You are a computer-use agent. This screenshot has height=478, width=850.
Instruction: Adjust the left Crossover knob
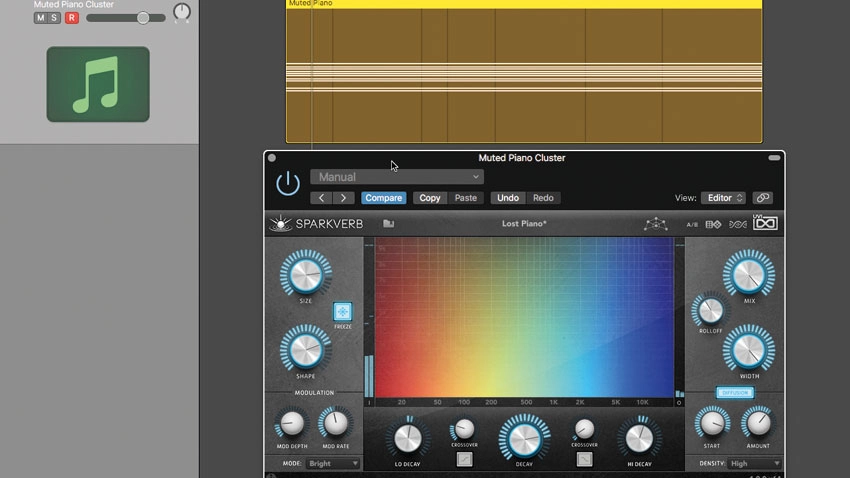tap(463, 429)
